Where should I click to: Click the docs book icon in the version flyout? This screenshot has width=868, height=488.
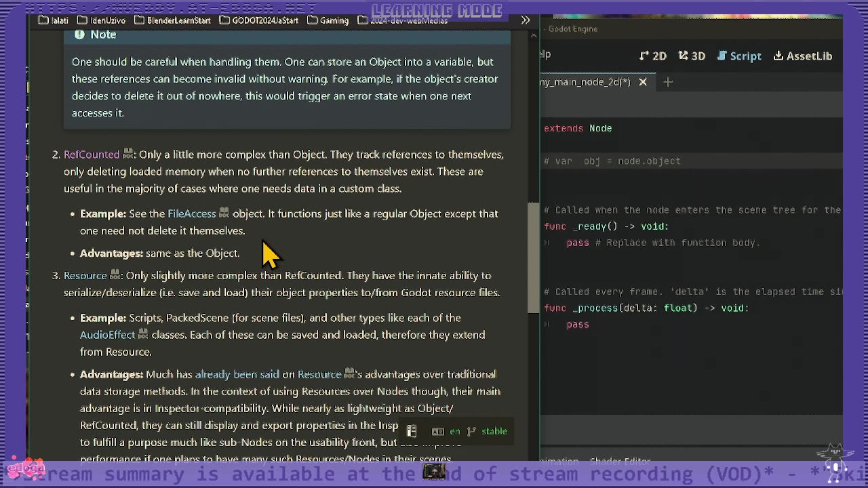click(411, 431)
